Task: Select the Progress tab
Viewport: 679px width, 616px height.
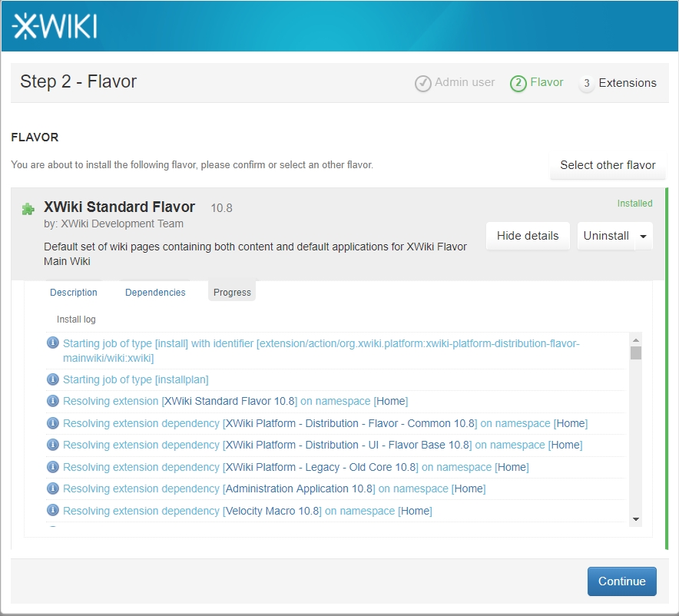Action: (232, 293)
